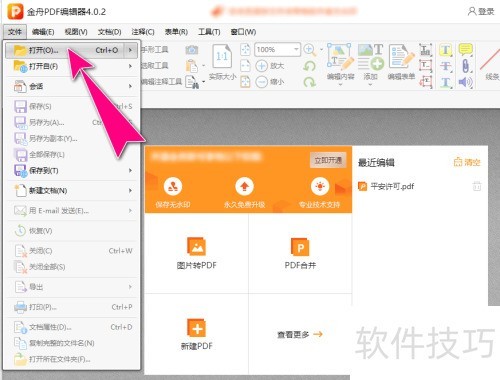The image size is (500, 380).
Task: Click the 放大 zoom in plus icon
Action: click(262, 66)
